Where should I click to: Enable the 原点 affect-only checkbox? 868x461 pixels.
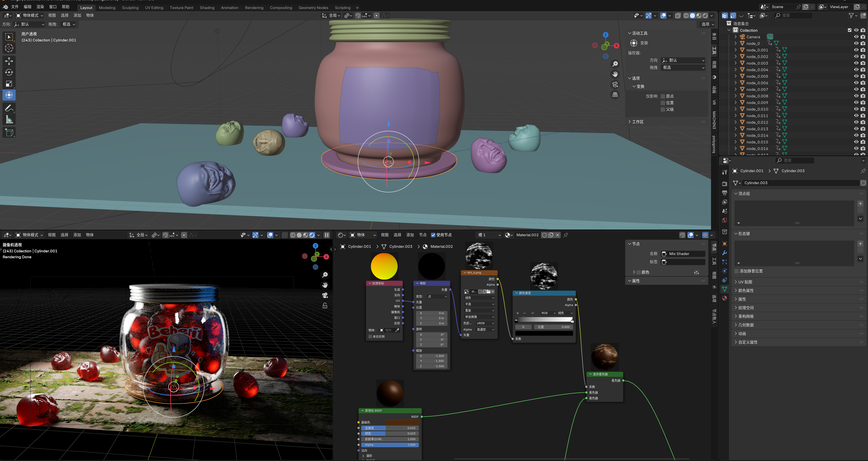663,96
